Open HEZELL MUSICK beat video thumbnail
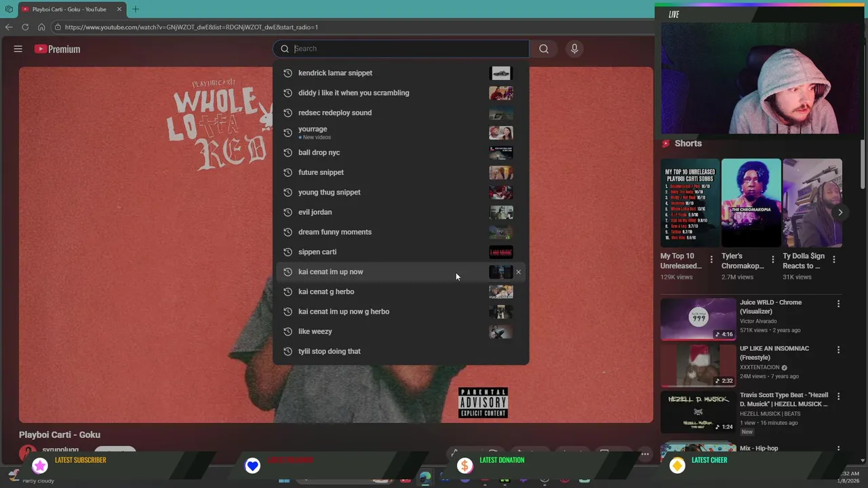This screenshot has height=488, width=868. tap(698, 411)
